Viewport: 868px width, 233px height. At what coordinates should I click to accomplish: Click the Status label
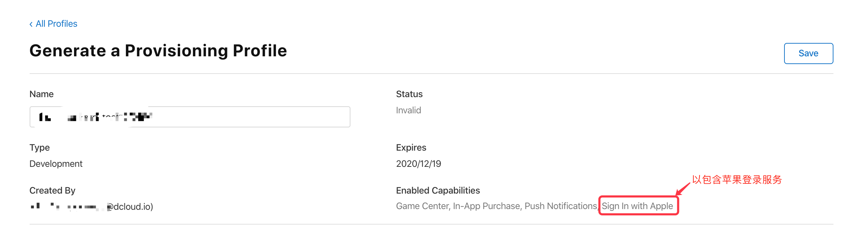coord(409,94)
